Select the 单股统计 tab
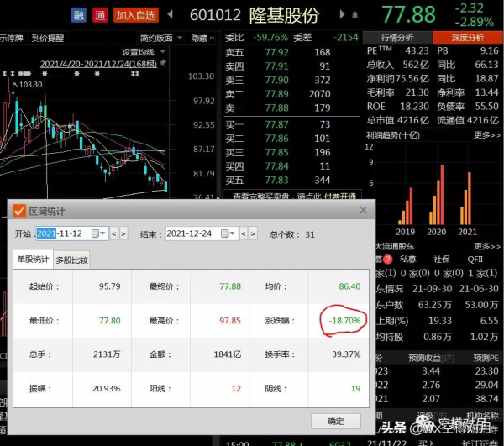This screenshot has width=504, height=446. (33, 259)
